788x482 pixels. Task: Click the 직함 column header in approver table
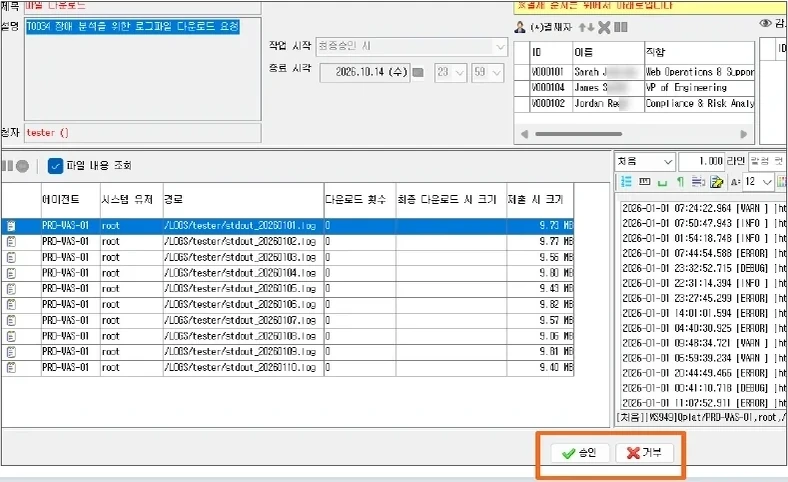pyautogui.click(x=699, y=52)
